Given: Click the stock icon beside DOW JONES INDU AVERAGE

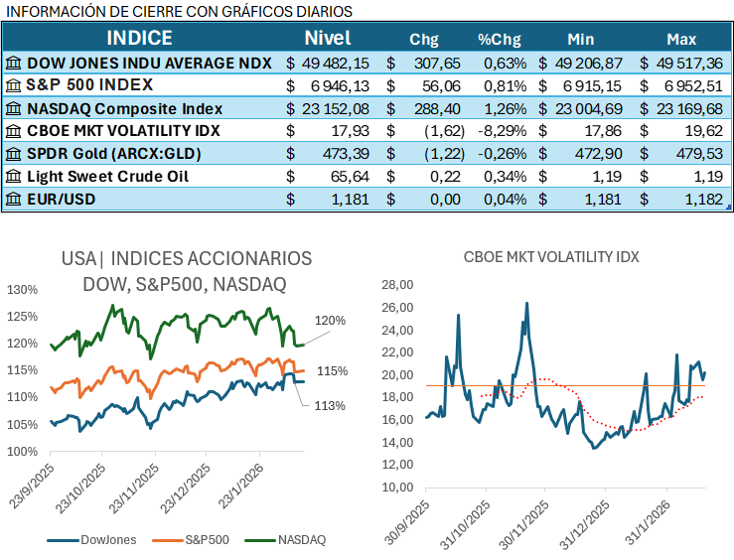Looking at the screenshot, I should pos(13,63).
